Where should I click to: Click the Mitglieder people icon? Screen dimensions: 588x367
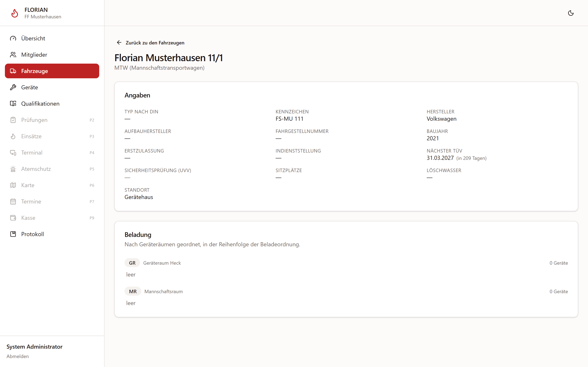click(x=13, y=55)
